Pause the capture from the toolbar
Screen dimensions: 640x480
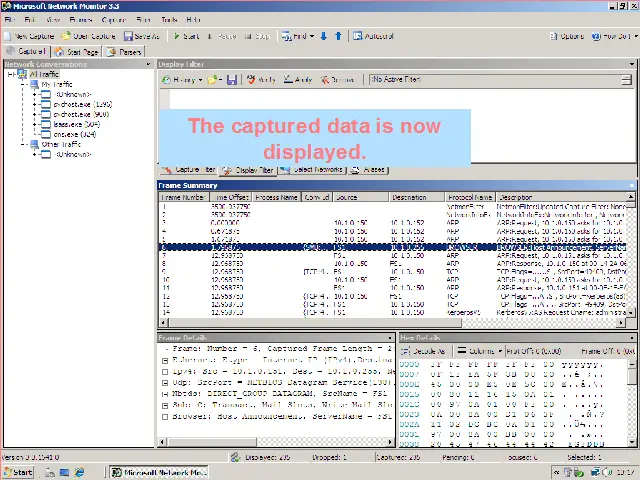click(x=222, y=36)
